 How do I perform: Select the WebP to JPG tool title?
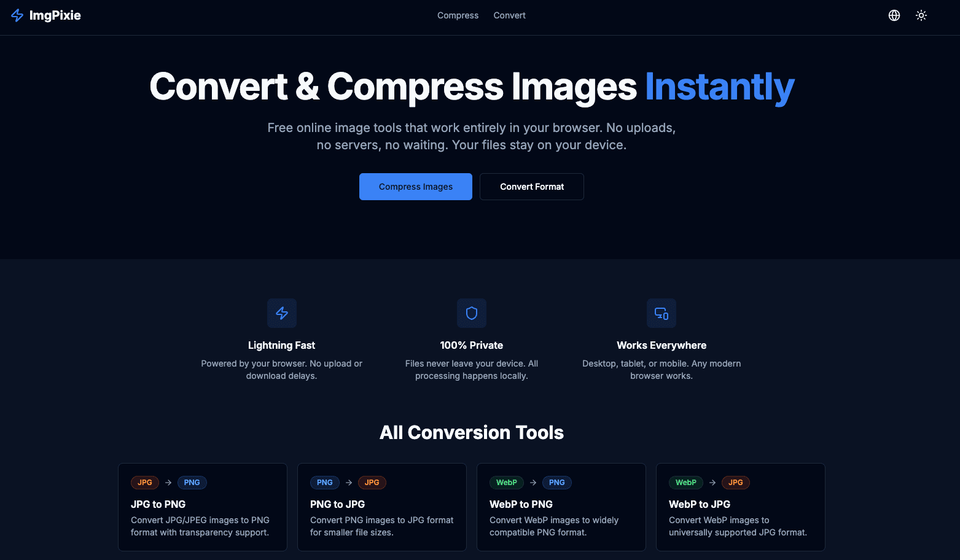click(x=699, y=504)
